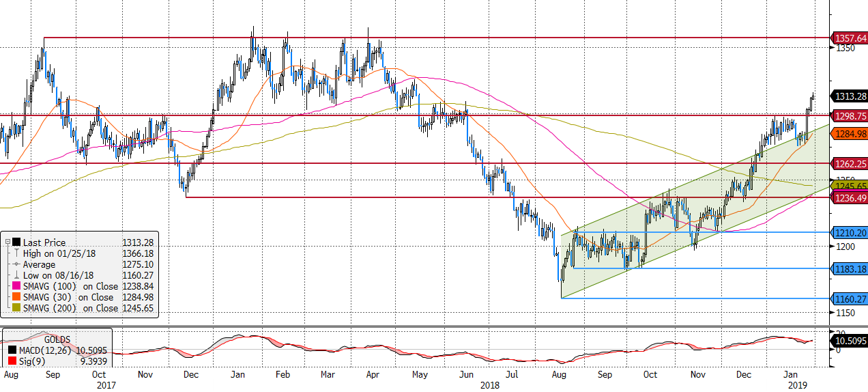Click the 10.5095 MACD value tag
868x392 pixels.
coord(848,340)
